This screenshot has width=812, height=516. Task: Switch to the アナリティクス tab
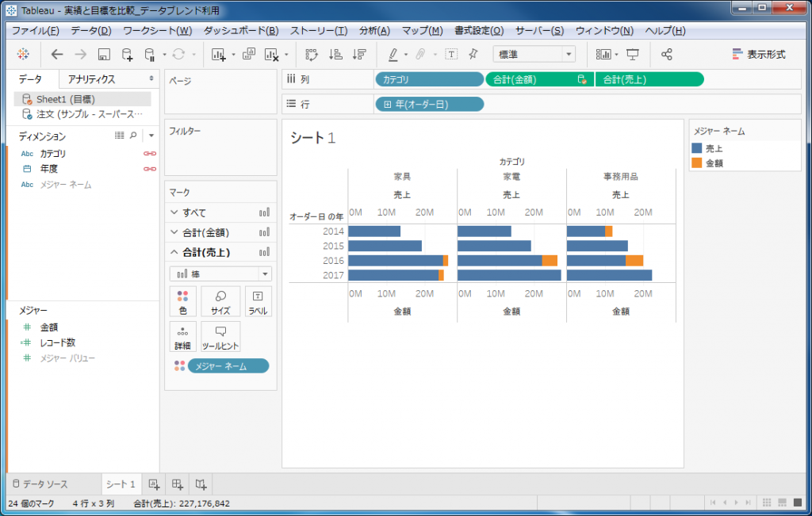pos(91,79)
